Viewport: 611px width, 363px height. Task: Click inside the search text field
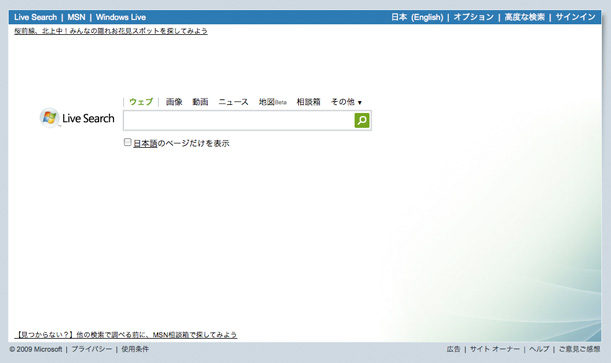click(x=238, y=120)
